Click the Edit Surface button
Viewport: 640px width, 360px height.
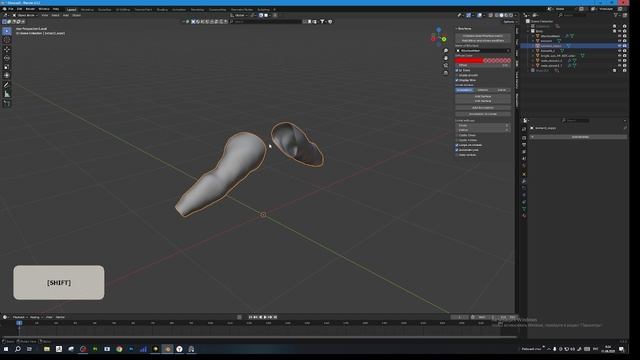(483, 101)
